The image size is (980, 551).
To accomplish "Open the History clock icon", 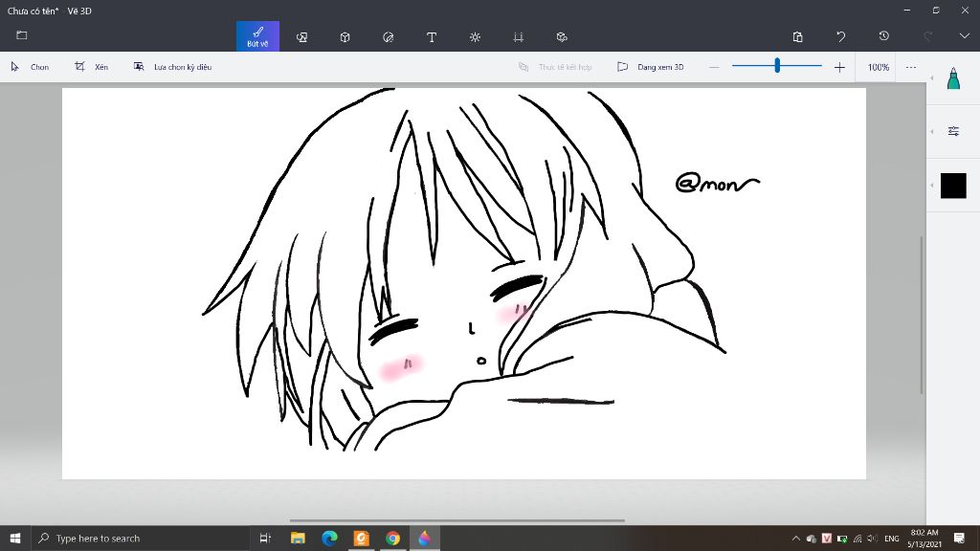I will tap(883, 36).
